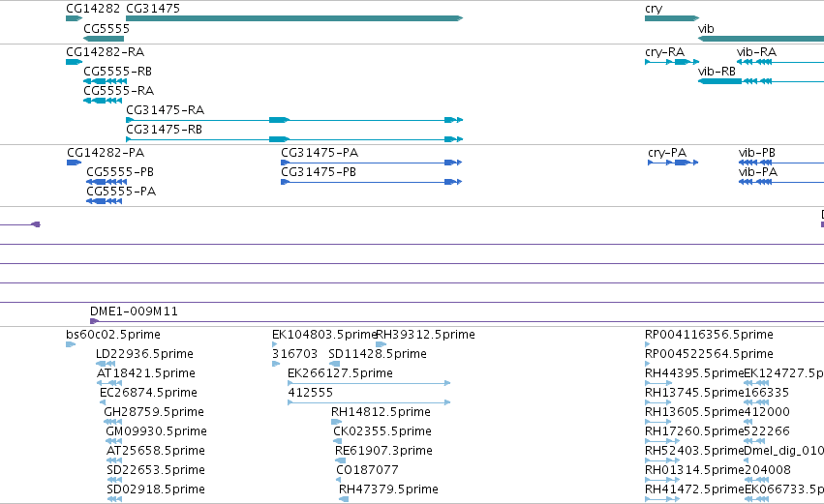The width and height of the screenshot is (824, 504).
Task: Click the RH39312.5prime EST glyph
Action: pos(381,344)
